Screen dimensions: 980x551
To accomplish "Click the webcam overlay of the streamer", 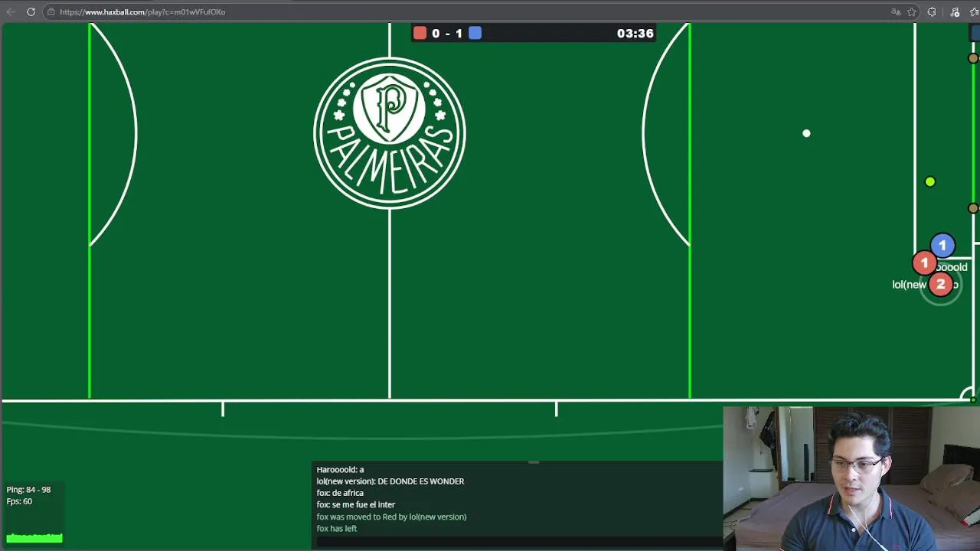I will click(851, 478).
